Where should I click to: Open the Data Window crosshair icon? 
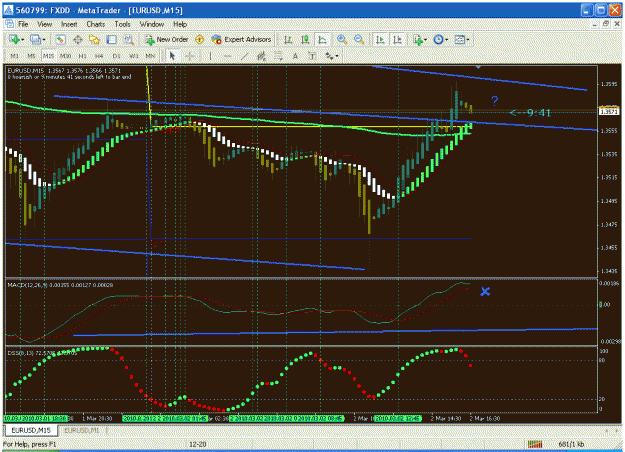[x=78, y=39]
